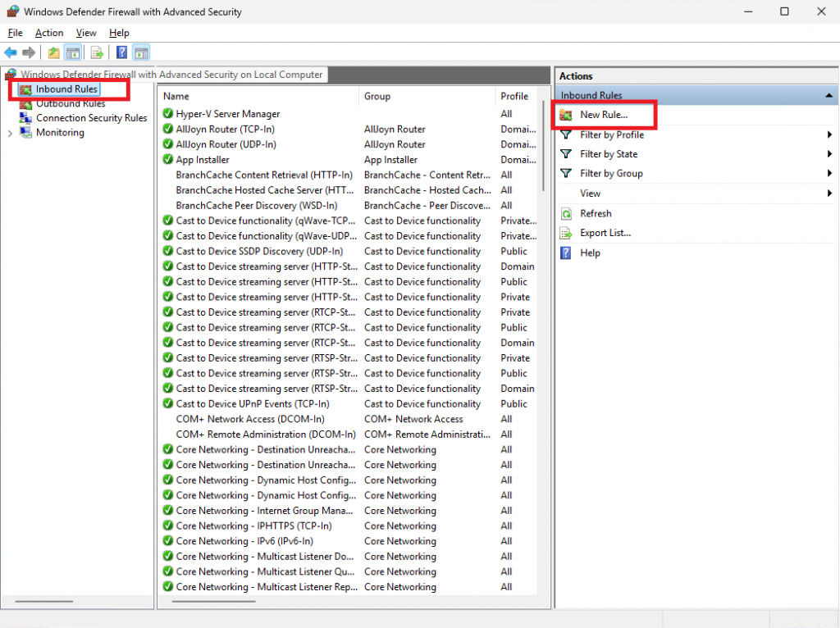Select COM+ Network Access (DCOM-In) rule
The width and height of the screenshot is (840, 628).
[x=250, y=419]
